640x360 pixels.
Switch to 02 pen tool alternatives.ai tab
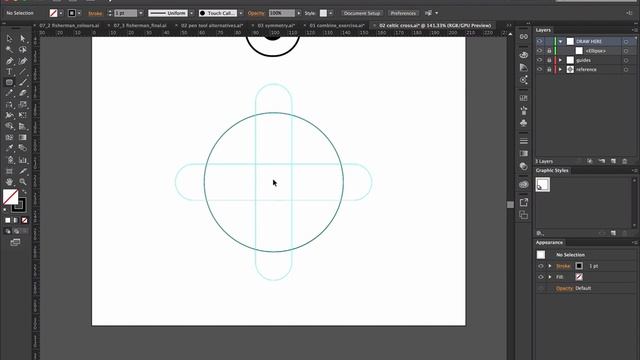[x=212, y=25]
